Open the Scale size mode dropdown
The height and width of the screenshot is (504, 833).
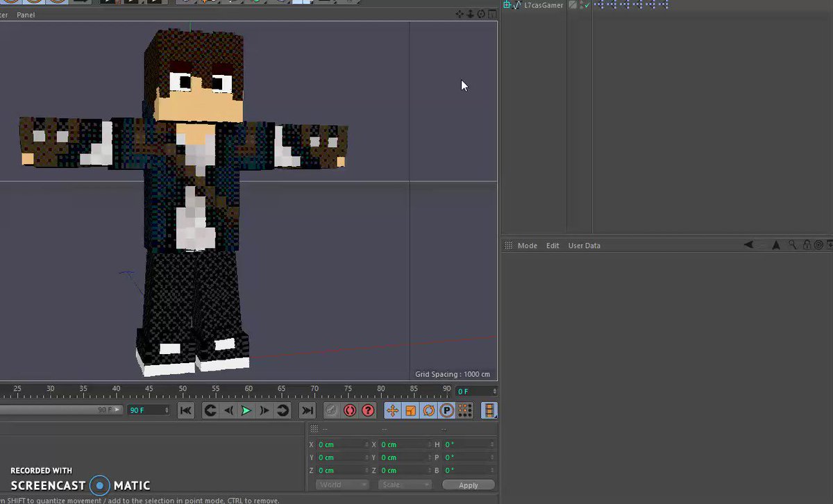click(x=405, y=485)
